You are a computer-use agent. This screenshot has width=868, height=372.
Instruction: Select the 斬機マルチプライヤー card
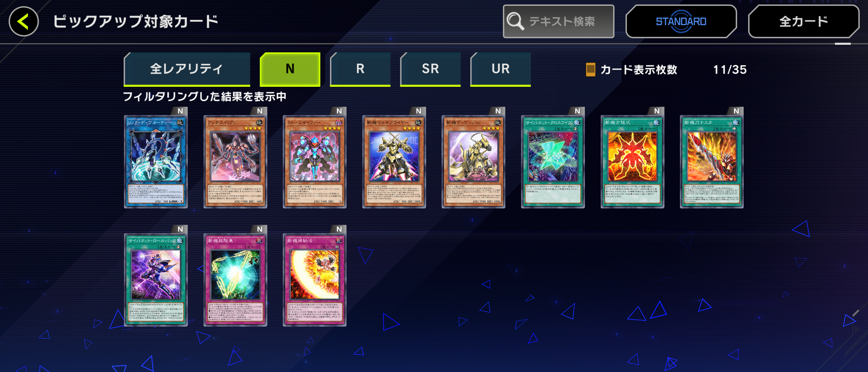tap(394, 162)
